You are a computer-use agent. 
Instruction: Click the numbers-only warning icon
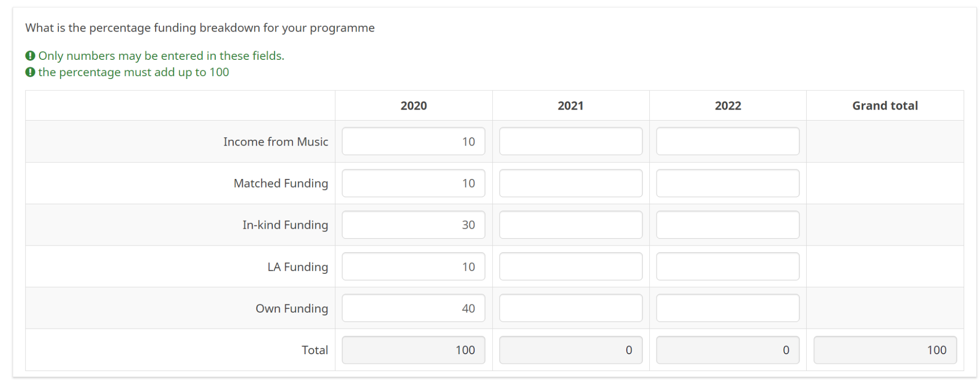[30, 56]
